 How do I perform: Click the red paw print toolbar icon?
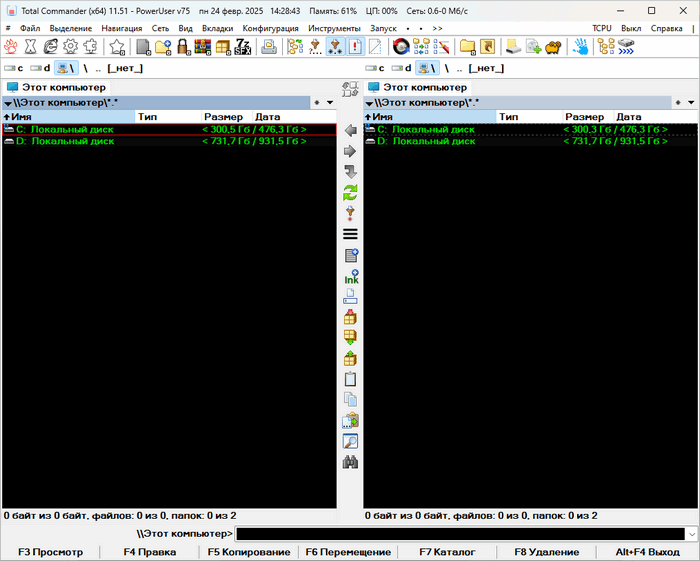[11, 46]
